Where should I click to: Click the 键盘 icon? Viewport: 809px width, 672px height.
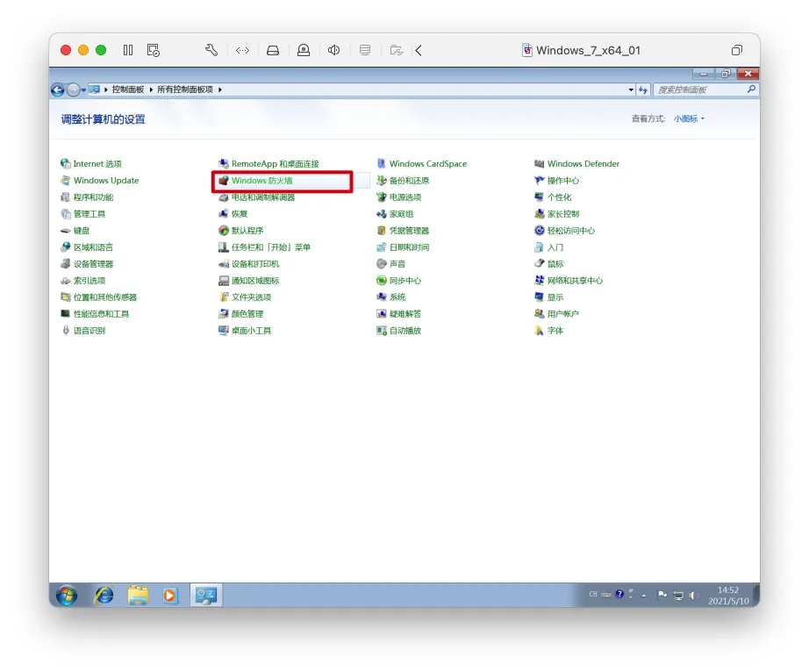click(66, 231)
